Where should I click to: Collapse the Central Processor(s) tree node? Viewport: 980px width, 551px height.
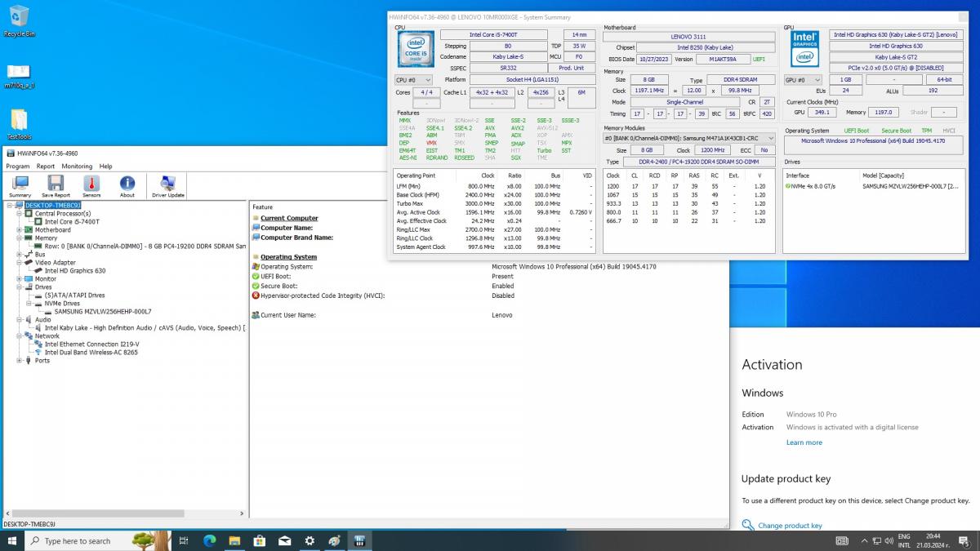click(x=20, y=214)
